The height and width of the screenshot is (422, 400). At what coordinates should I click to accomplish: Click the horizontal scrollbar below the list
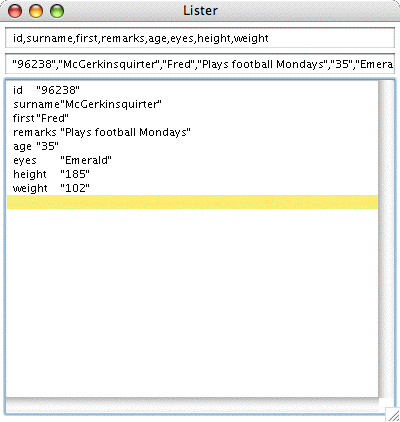click(x=192, y=405)
